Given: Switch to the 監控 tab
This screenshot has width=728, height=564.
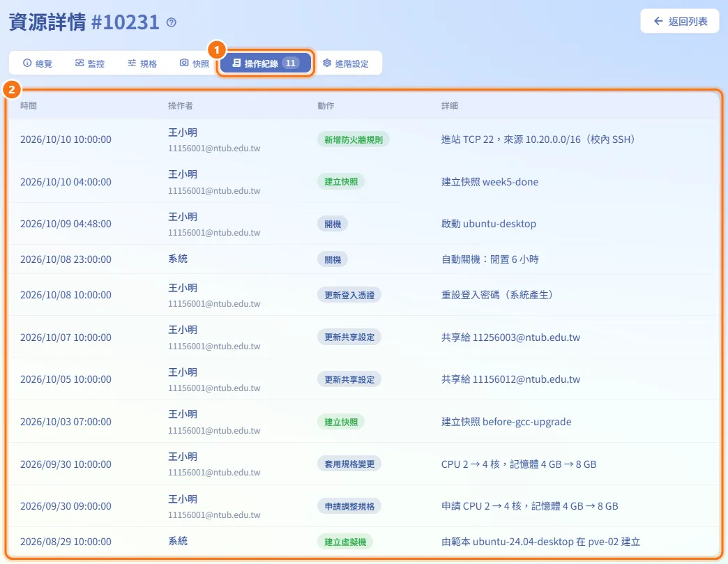Looking at the screenshot, I should 90,63.
